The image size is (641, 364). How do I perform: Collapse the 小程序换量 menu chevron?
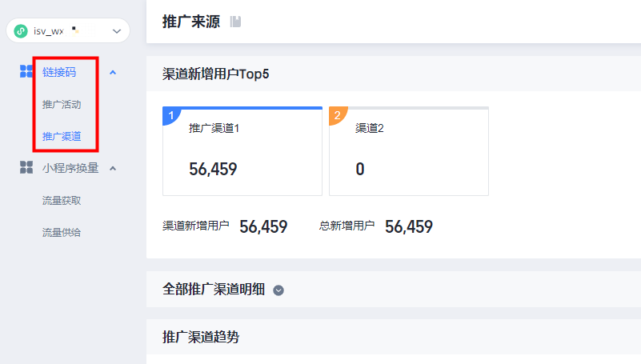(x=113, y=168)
